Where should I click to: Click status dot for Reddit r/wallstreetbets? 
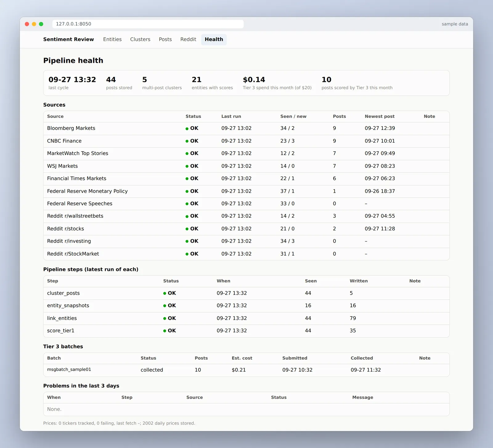click(187, 216)
